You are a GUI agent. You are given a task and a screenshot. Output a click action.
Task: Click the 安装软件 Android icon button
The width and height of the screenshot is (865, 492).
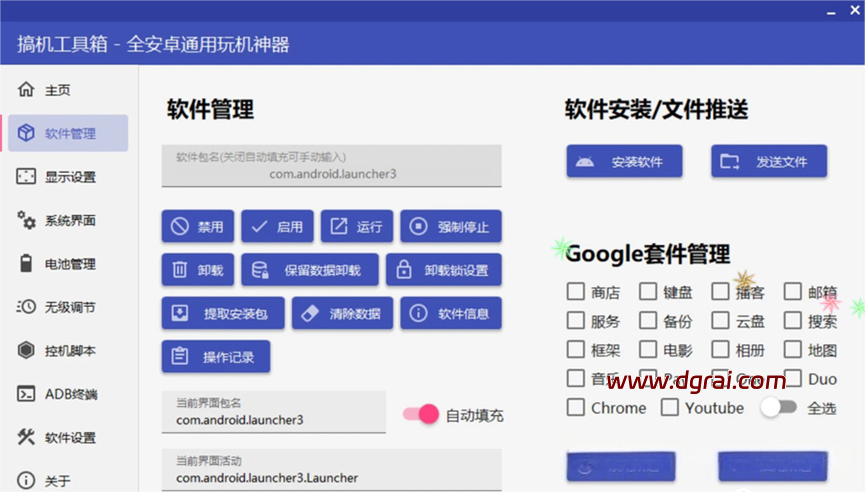(x=624, y=161)
